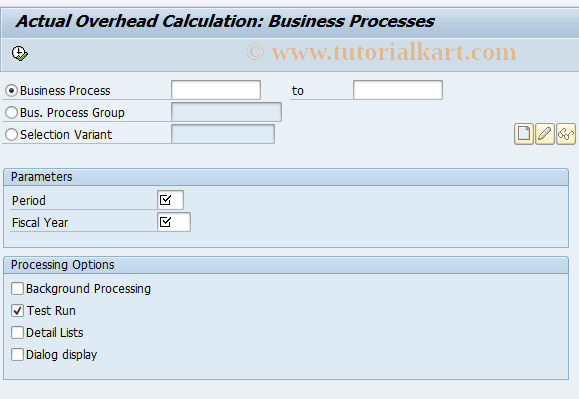579x399 pixels.
Task: Focus the Business Process from field
Action: pos(216,90)
